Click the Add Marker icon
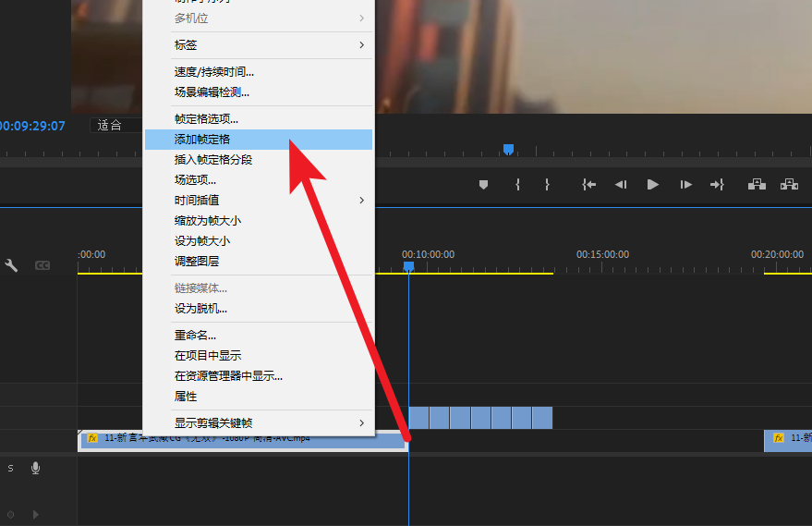This screenshot has height=526, width=812. [x=483, y=185]
